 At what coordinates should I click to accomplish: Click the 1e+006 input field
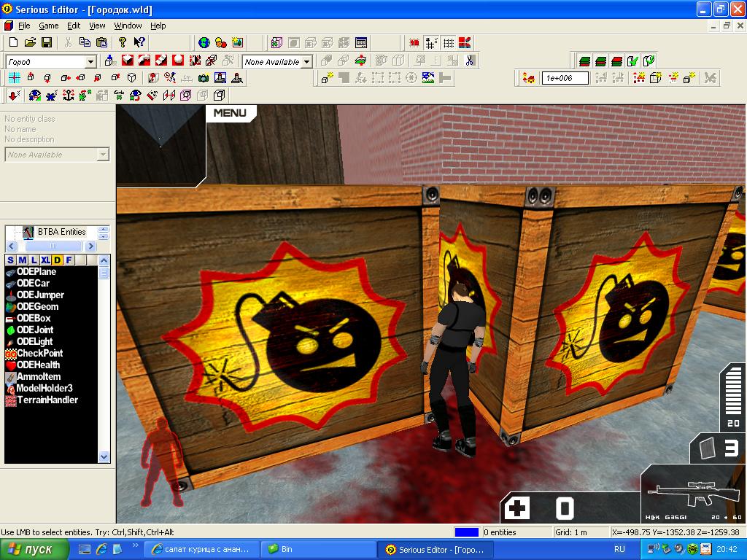(x=565, y=78)
